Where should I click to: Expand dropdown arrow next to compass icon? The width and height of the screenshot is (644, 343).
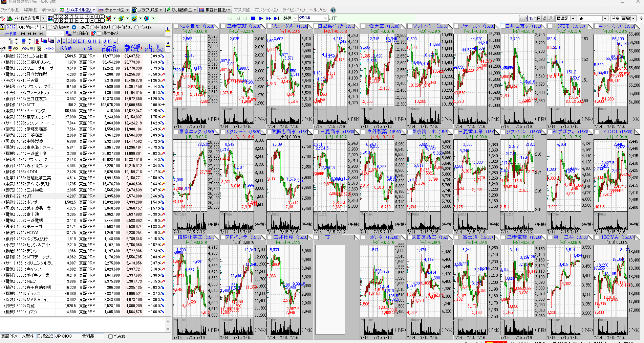click(153, 18)
